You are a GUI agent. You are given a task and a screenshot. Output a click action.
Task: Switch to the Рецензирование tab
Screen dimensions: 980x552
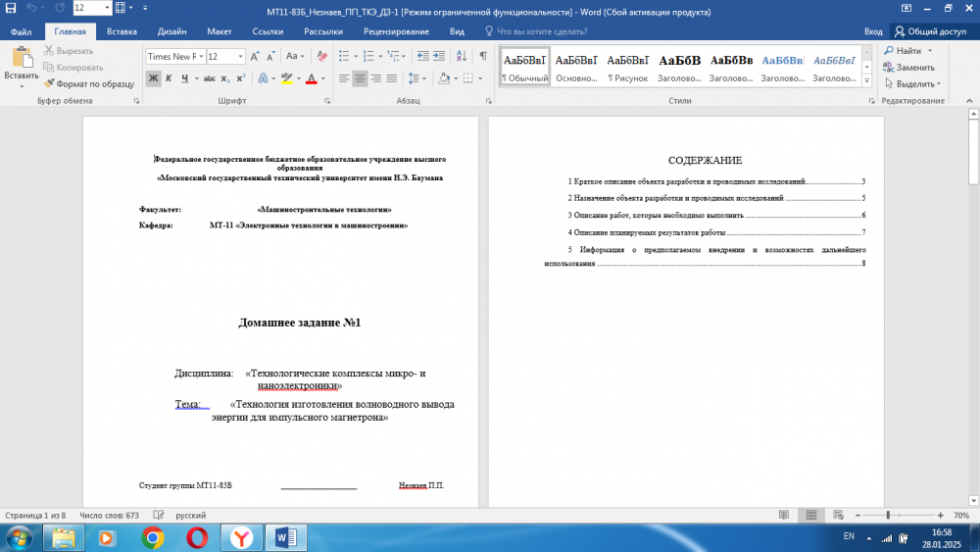click(x=395, y=31)
